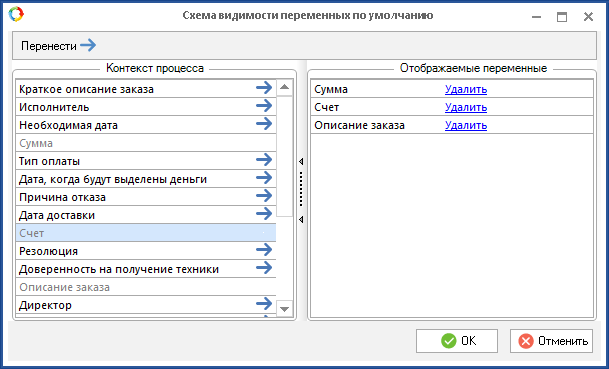Move Директор using its blue arrow
609x369 pixels.
(x=264, y=304)
